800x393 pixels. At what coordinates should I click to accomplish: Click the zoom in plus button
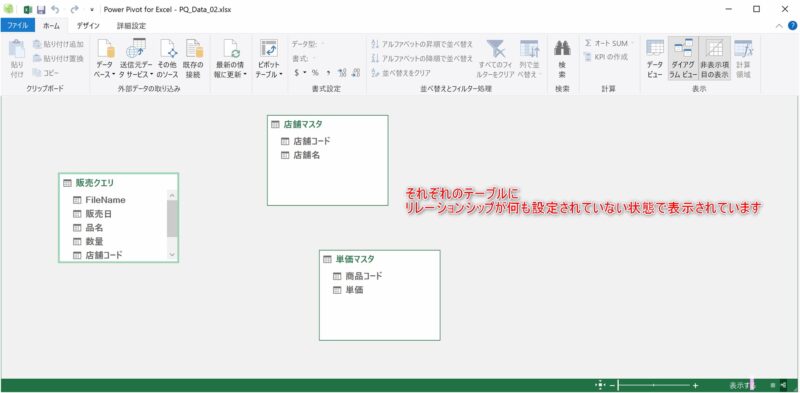695,386
